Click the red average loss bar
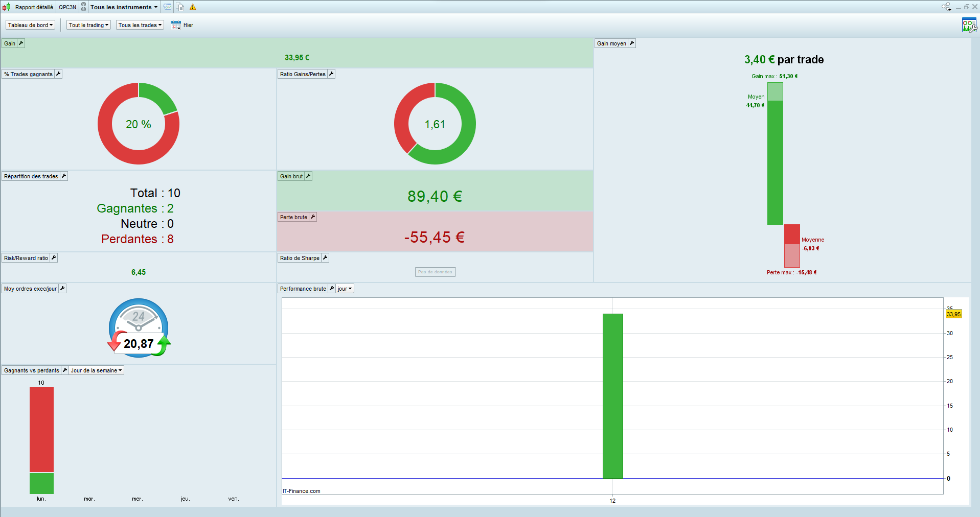This screenshot has width=980, height=517. click(792, 234)
